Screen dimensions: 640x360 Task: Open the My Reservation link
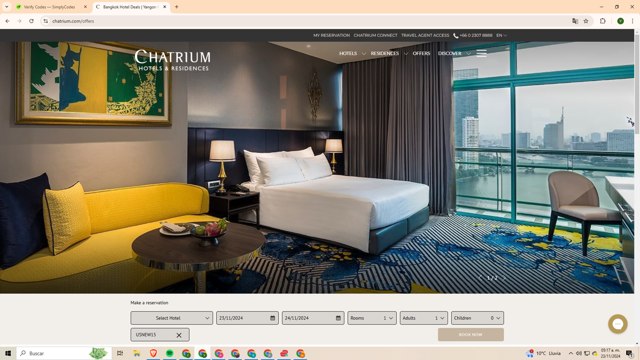point(331,36)
